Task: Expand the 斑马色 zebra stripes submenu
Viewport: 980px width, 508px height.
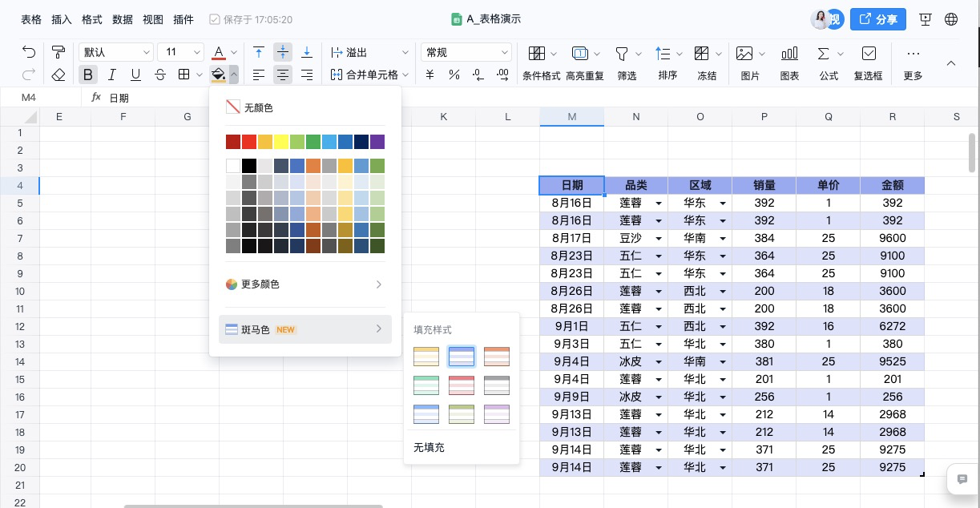Action: coord(304,329)
